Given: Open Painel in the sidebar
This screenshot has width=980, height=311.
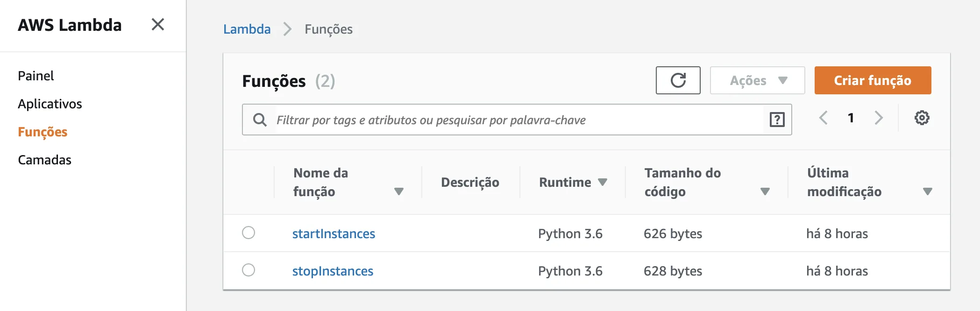Looking at the screenshot, I should (x=36, y=76).
